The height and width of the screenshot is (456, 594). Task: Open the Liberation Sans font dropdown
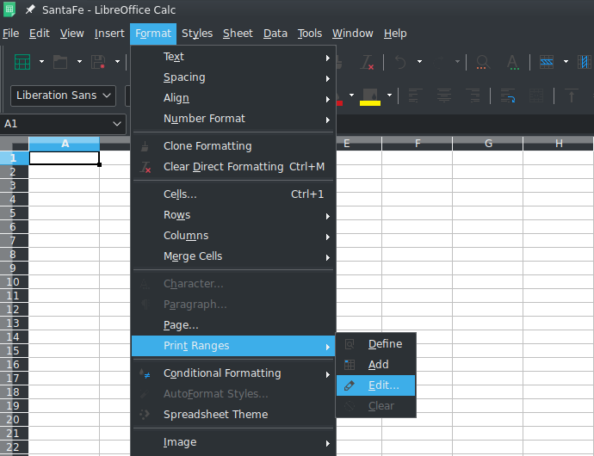coord(63,95)
